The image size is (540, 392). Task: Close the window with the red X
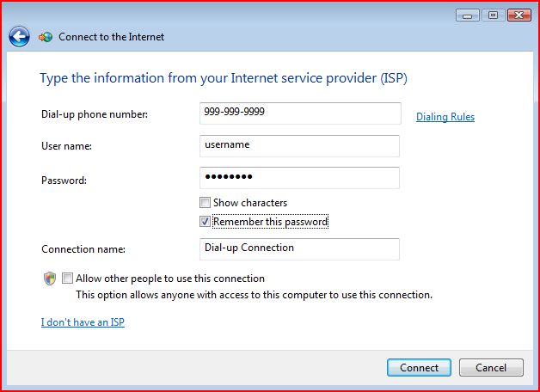click(519, 15)
